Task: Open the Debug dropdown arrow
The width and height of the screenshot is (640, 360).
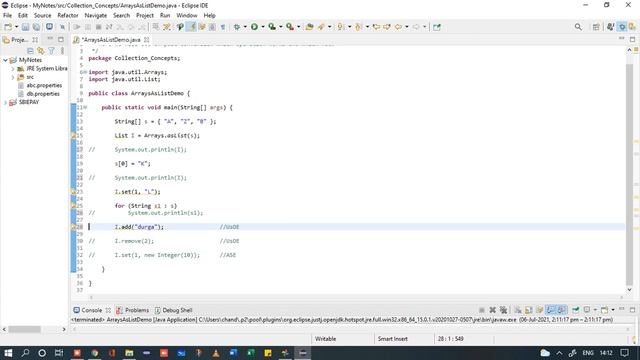Action: pos(245,27)
